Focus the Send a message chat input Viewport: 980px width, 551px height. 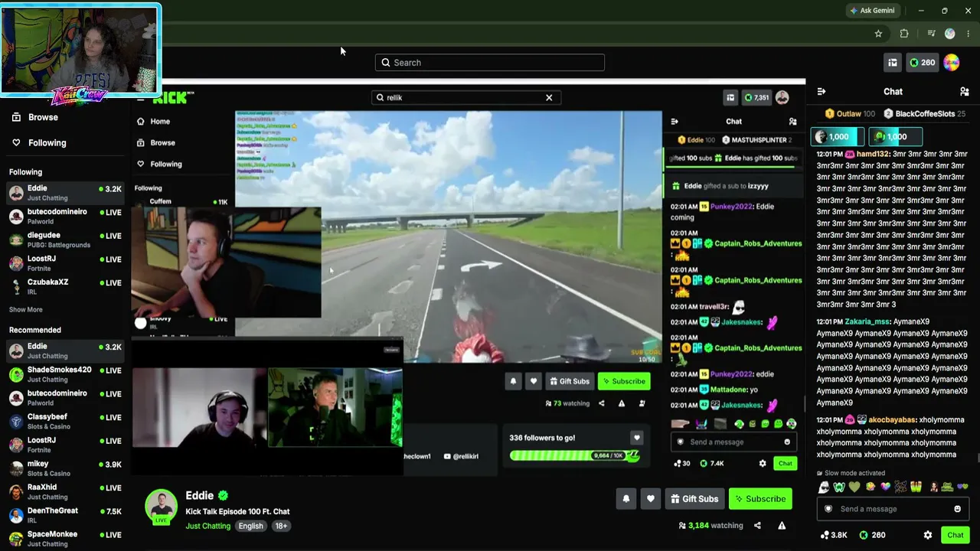893,509
